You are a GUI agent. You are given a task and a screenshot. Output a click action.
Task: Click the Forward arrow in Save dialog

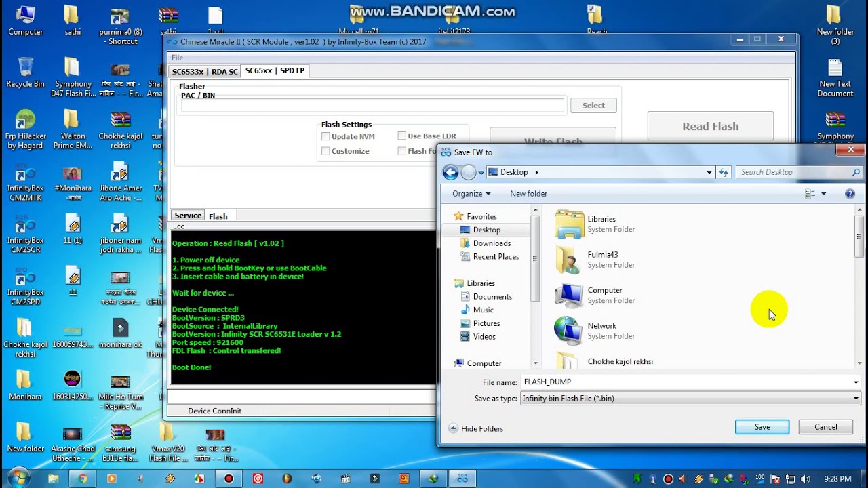(x=468, y=172)
